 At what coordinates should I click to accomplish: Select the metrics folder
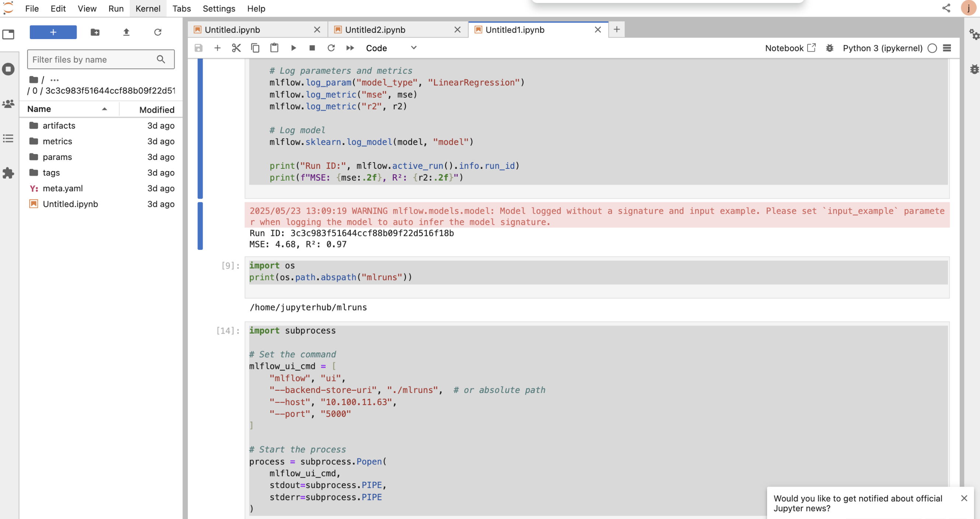point(101,141)
